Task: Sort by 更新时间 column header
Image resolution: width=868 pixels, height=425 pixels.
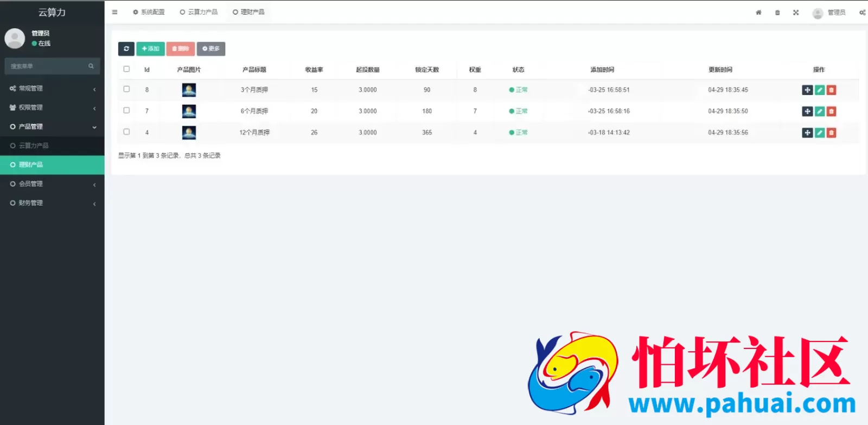Action: [x=720, y=69]
